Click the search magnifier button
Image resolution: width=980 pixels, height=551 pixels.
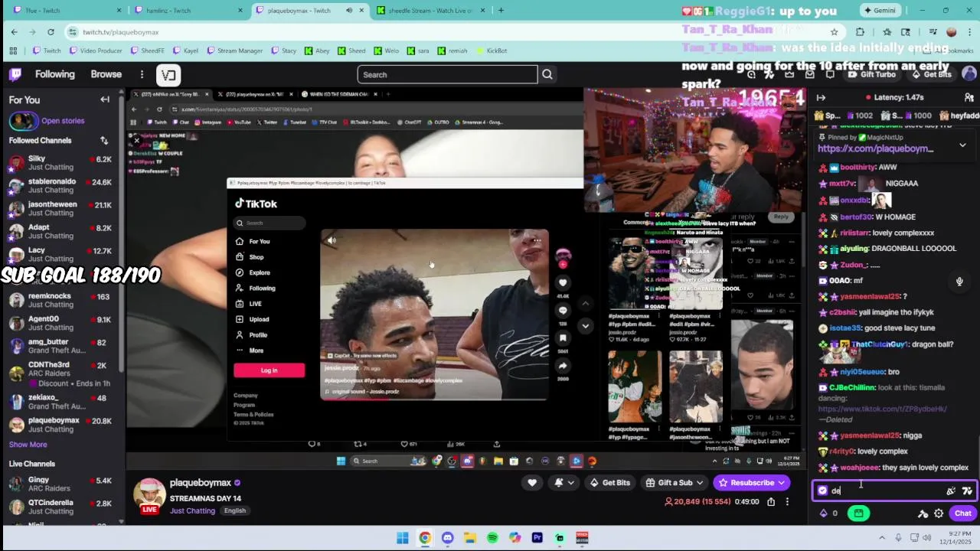(x=547, y=74)
